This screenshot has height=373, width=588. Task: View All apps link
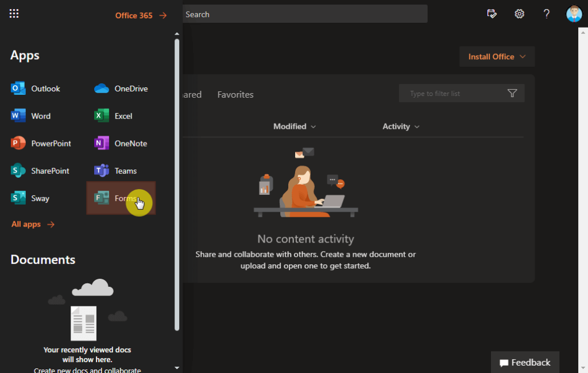(33, 224)
